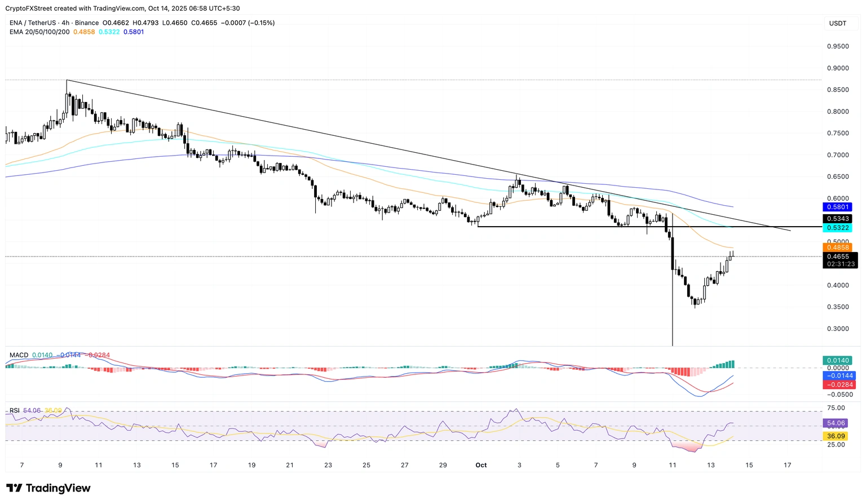The width and height of the screenshot is (866, 504).
Task: Open the Binance exchange selector
Action: tap(87, 23)
